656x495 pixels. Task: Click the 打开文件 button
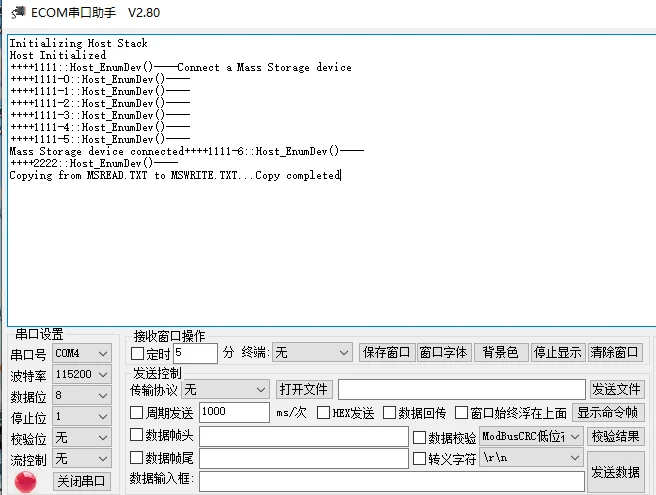pyautogui.click(x=304, y=390)
